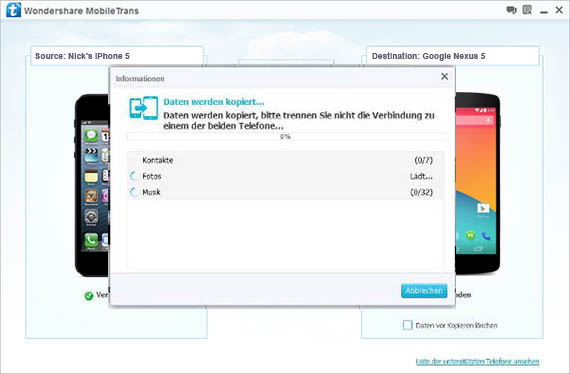Enable 'Daten vor Kopieren löschen' checkbox
This screenshot has width=570, height=374.
[408, 325]
